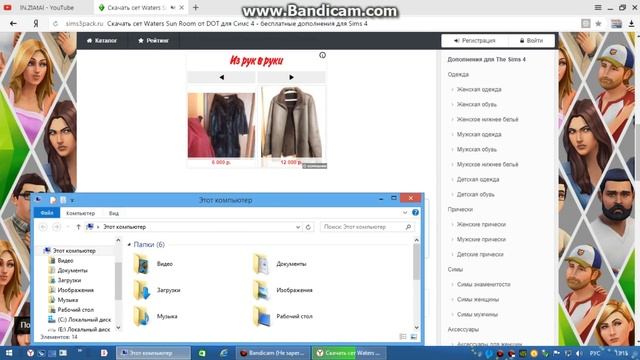Open the Женская одежда link

pyautogui.click(x=479, y=89)
